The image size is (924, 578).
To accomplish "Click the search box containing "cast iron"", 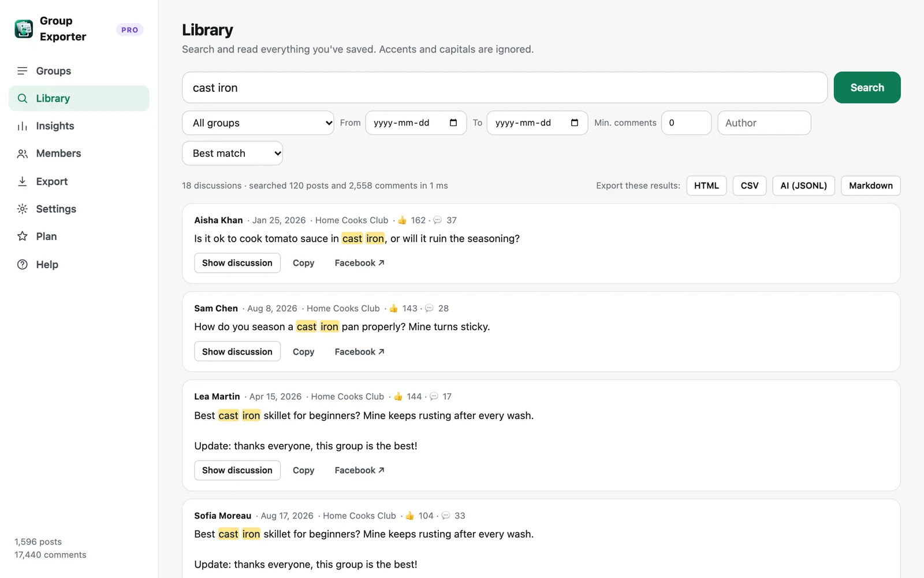I will pos(505,87).
